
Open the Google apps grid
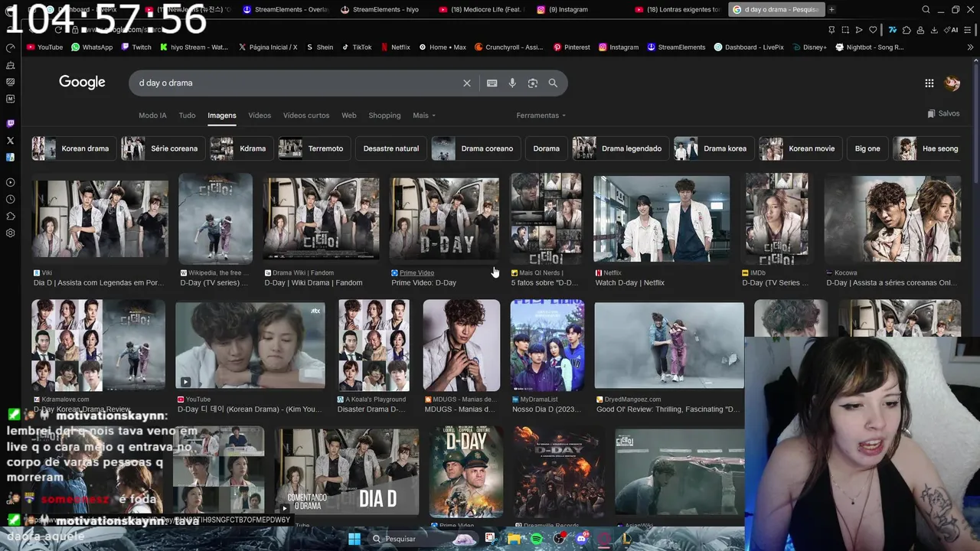click(x=929, y=83)
